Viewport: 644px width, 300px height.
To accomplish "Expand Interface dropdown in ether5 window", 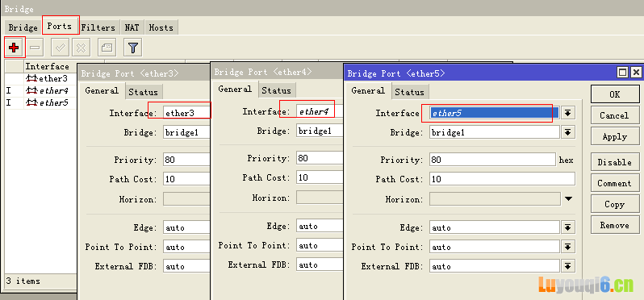I will tap(568, 113).
